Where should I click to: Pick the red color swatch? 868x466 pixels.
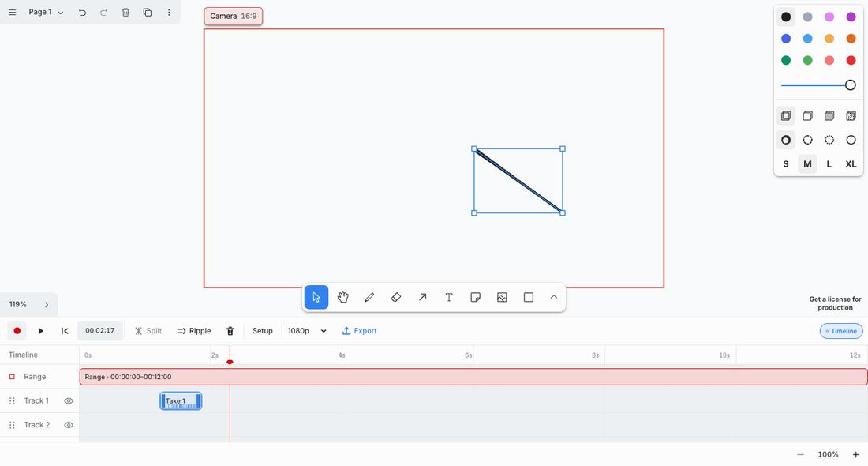click(x=851, y=60)
